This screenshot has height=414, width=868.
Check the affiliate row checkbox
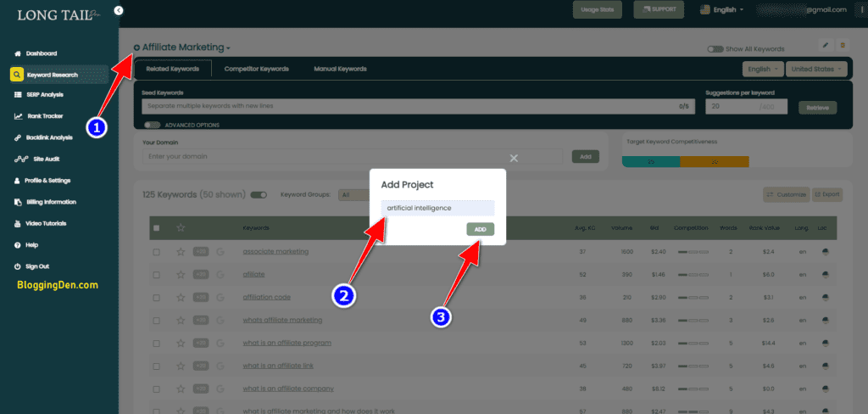pyautogui.click(x=157, y=274)
